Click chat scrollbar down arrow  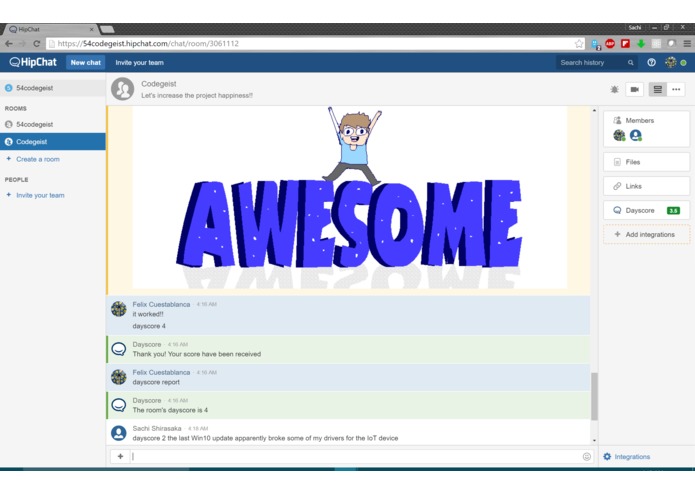pos(594,440)
